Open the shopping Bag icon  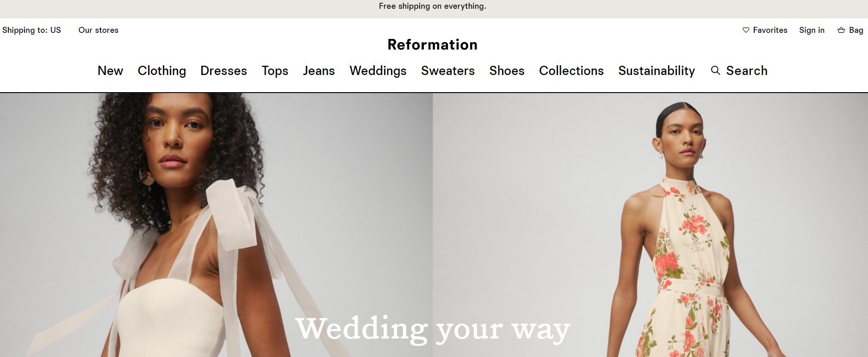pos(841,30)
